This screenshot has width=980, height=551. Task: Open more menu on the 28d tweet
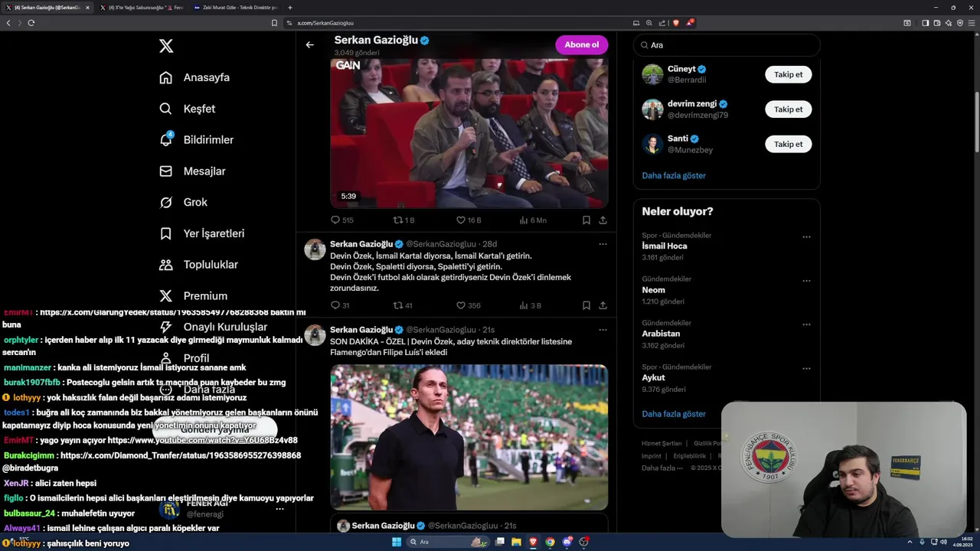(x=603, y=244)
